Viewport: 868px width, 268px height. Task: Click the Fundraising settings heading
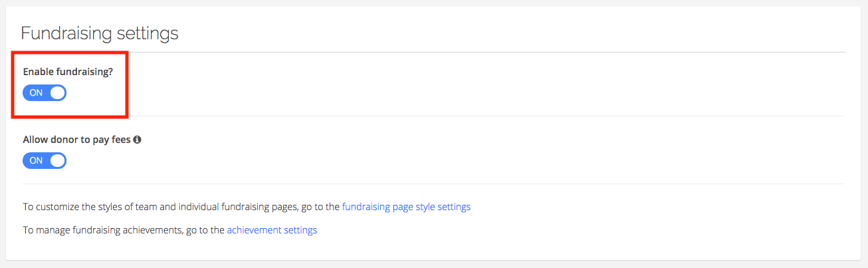tap(100, 33)
